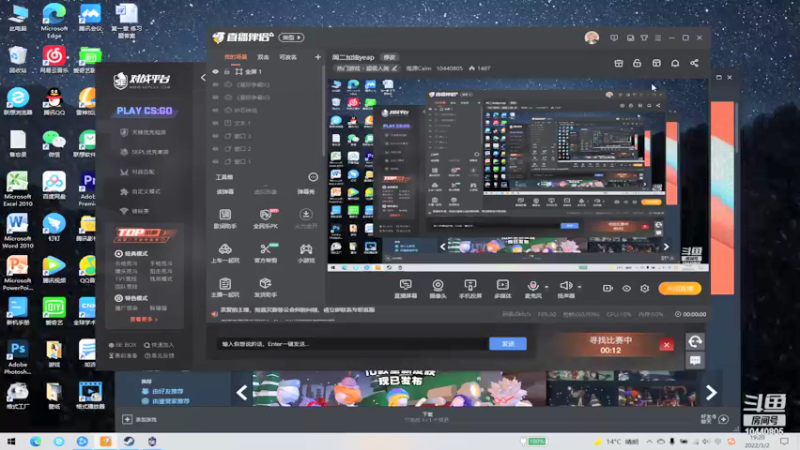Click the 修改 button beside stream title

[x=389, y=57]
